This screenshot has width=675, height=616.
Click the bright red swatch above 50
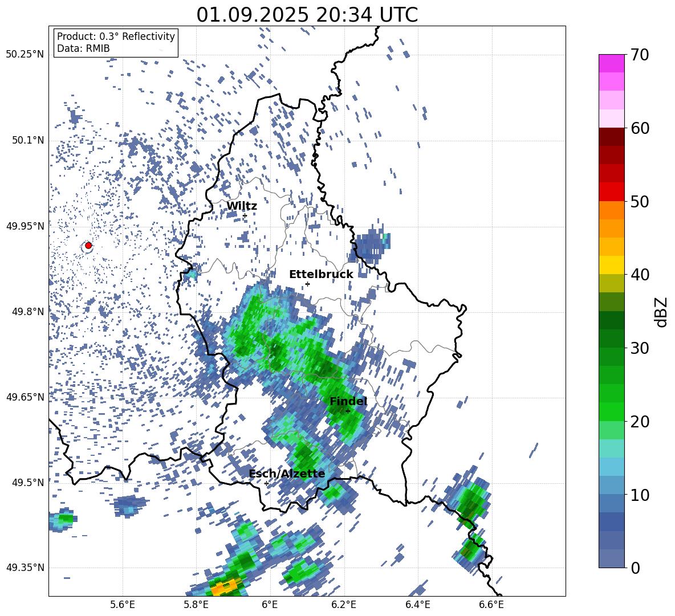(611, 192)
